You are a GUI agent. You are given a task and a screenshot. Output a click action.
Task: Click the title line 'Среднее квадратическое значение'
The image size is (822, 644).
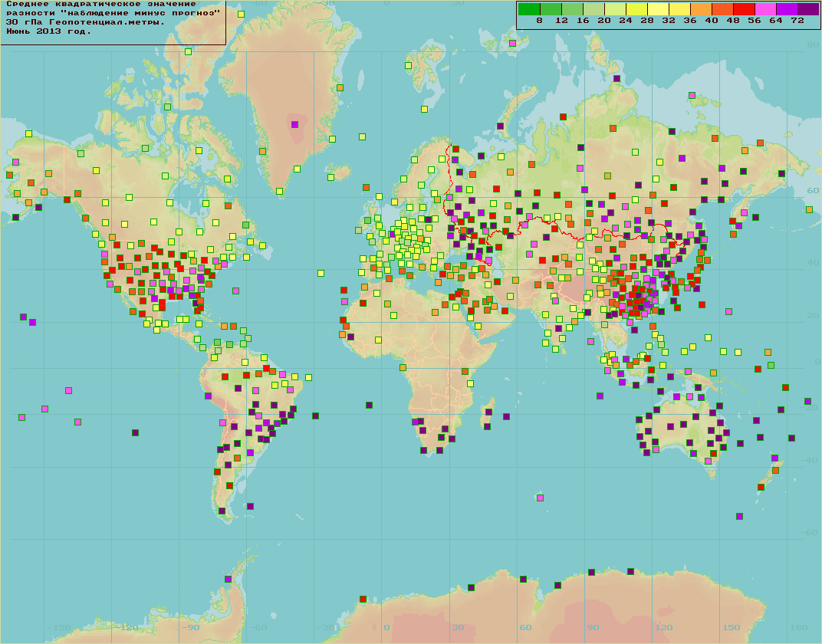point(101,4)
